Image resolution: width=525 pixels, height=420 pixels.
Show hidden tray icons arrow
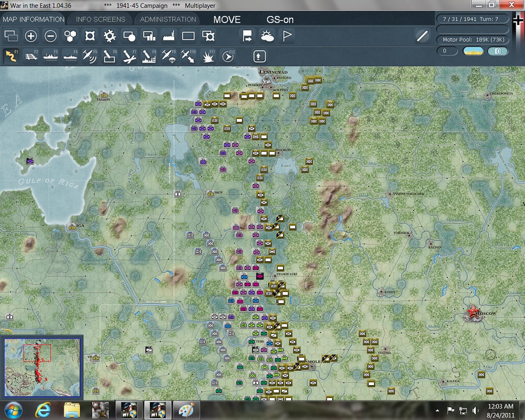click(x=437, y=410)
